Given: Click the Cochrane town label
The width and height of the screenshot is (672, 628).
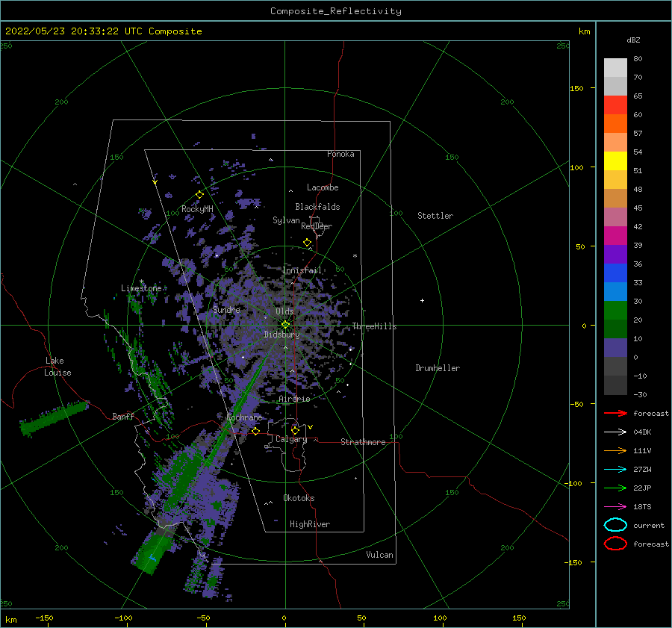Looking at the screenshot, I should coord(244,417).
